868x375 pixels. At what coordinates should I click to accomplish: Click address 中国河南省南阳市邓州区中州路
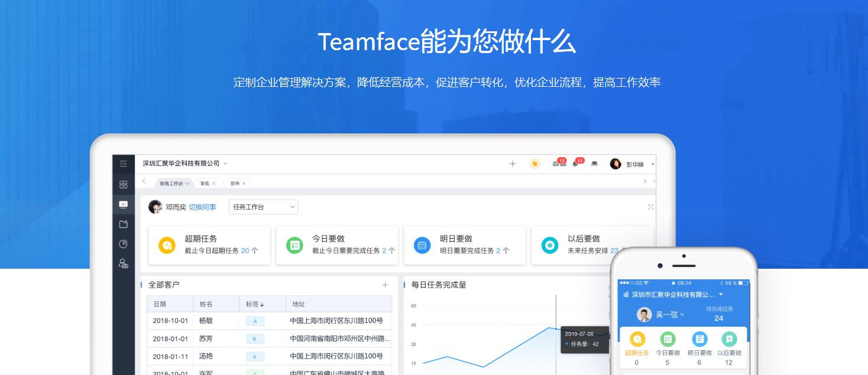click(x=340, y=339)
